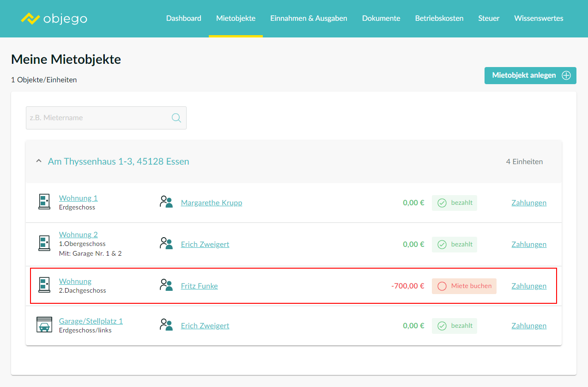Click plus icon on Mietobjekt anlegen

tap(566, 75)
